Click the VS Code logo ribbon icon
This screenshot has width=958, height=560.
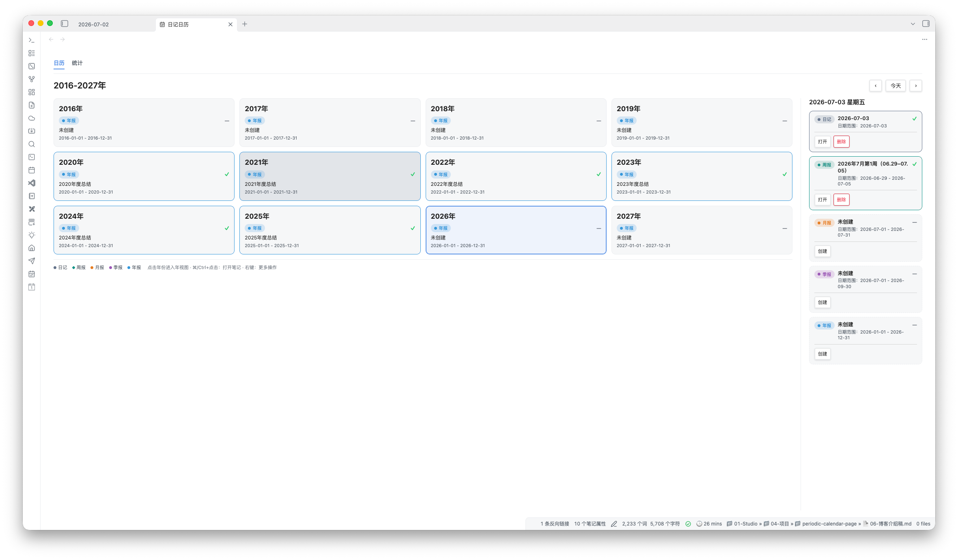coord(32,183)
